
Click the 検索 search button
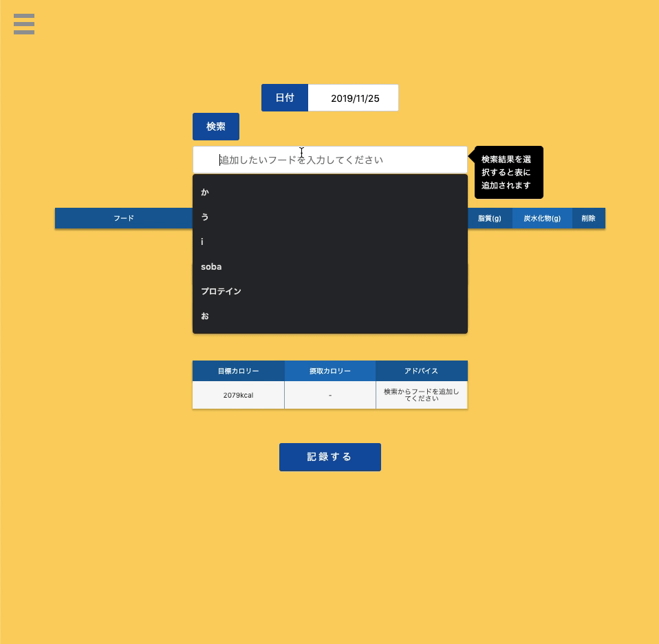pyautogui.click(x=215, y=127)
